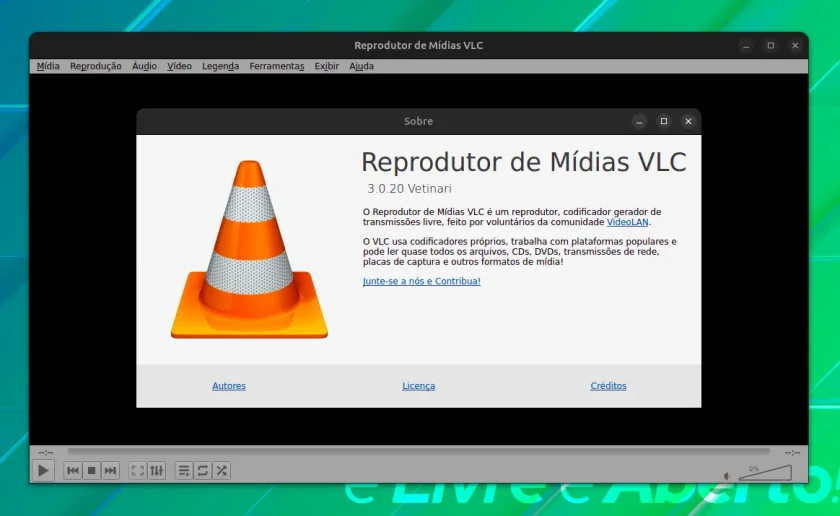Click the Play button

[43, 470]
